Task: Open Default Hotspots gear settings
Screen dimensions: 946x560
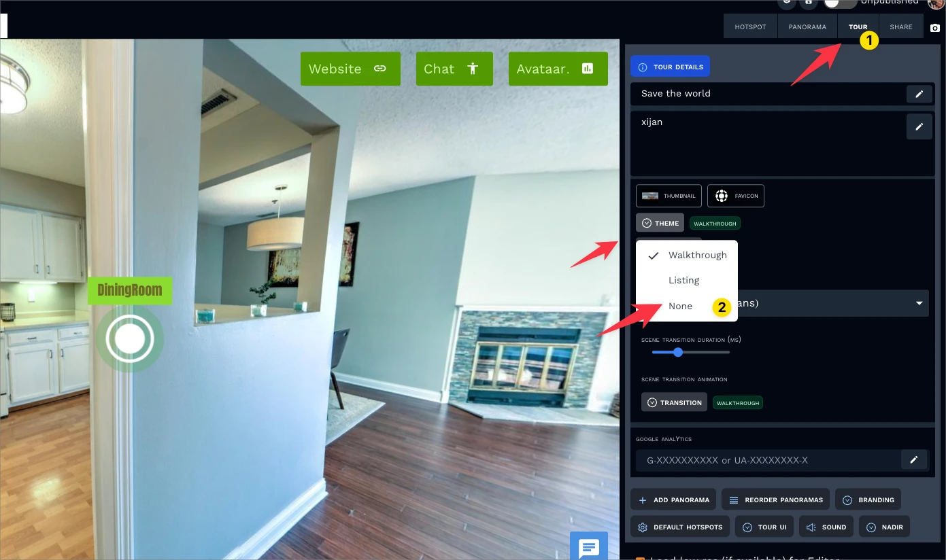Action: point(680,527)
